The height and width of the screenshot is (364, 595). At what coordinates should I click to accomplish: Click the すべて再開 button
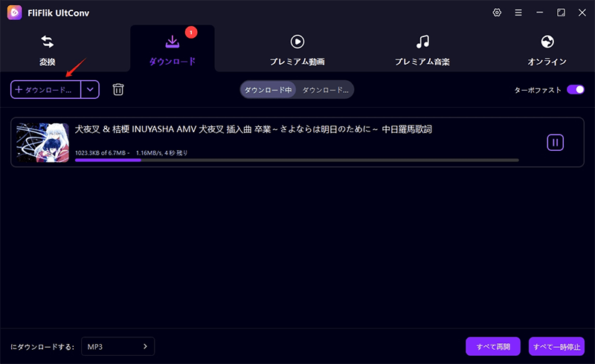click(x=493, y=346)
